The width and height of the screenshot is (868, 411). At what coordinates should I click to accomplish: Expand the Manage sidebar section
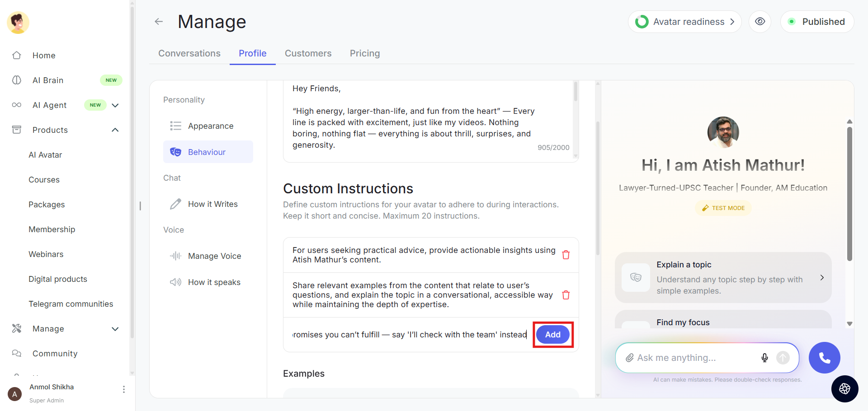tap(115, 329)
